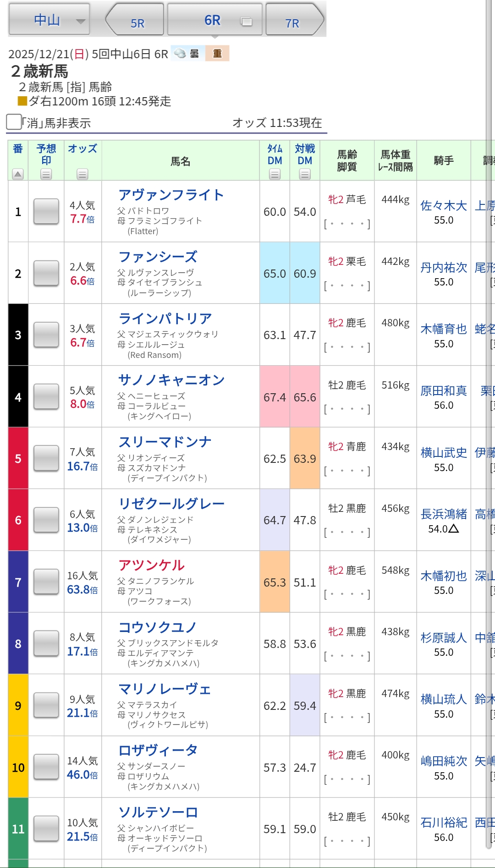Toggle prediction mark box for horse 1
This screenshot has width=495, height=868.
(x=46, y=211)
